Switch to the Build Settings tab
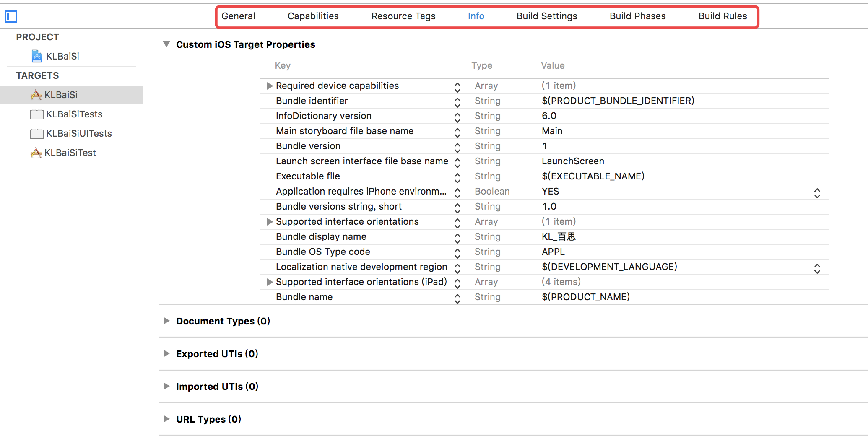This screenshot has width=868, height=436. point(547,16)
